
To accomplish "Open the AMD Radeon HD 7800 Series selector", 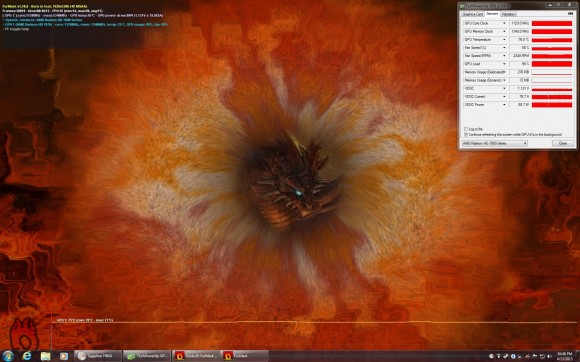I will click(x=494, y=143).
